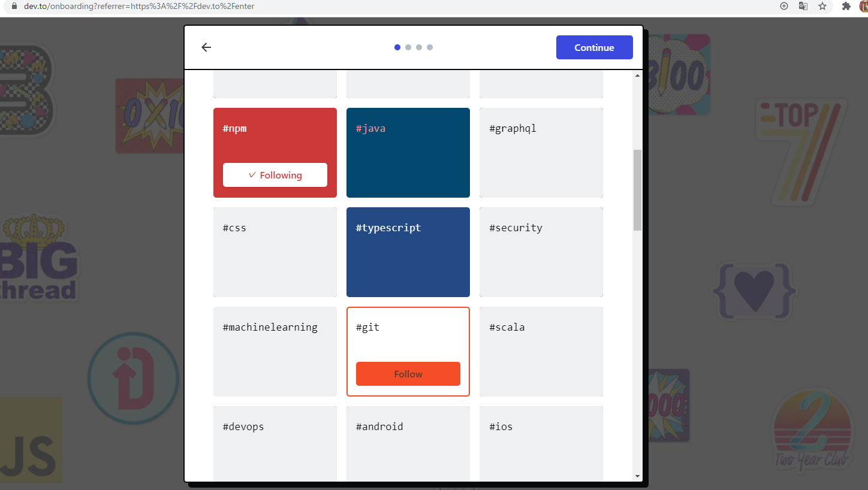Screen dimensions: 868x490
Task: Select the #java tag card
Action: pyautogui.click(x=408, y=153)
